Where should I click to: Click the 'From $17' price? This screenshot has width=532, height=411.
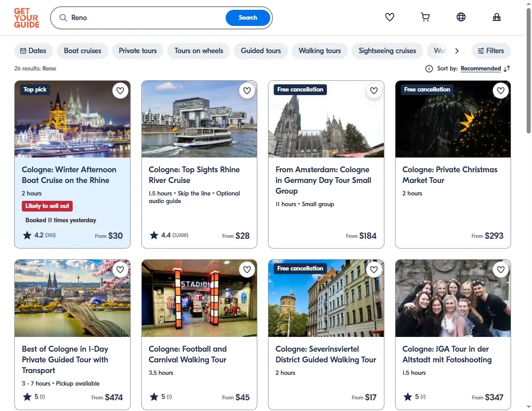click(x=364, y=398)
